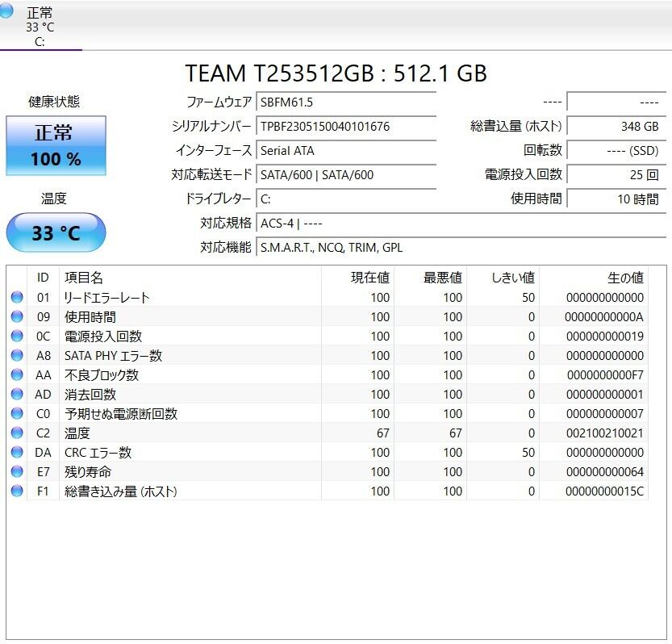Click the blue status dot for リードエラーレート
The height and width of the screenshot is (644, 672).
(17, 297)
